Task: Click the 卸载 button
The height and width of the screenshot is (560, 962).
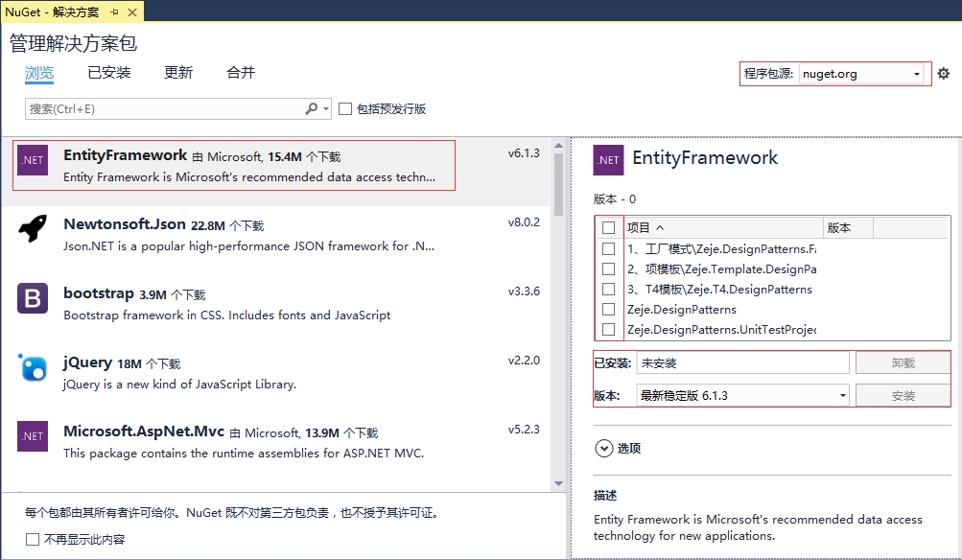Action: pos(903,362)
